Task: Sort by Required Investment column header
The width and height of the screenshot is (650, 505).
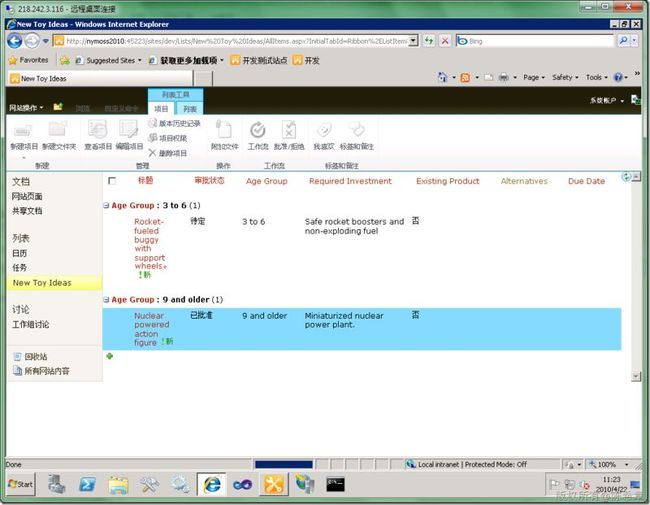Action: point(350,181)
